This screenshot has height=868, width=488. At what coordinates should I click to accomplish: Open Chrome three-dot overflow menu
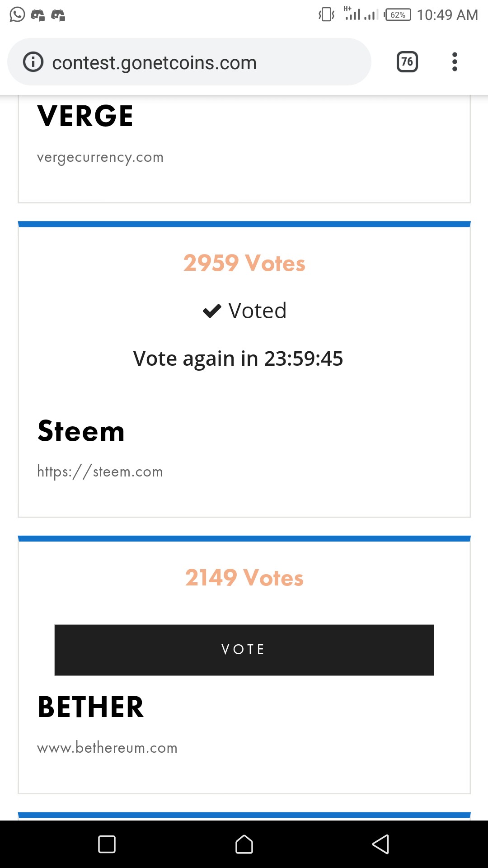(455, 62)
